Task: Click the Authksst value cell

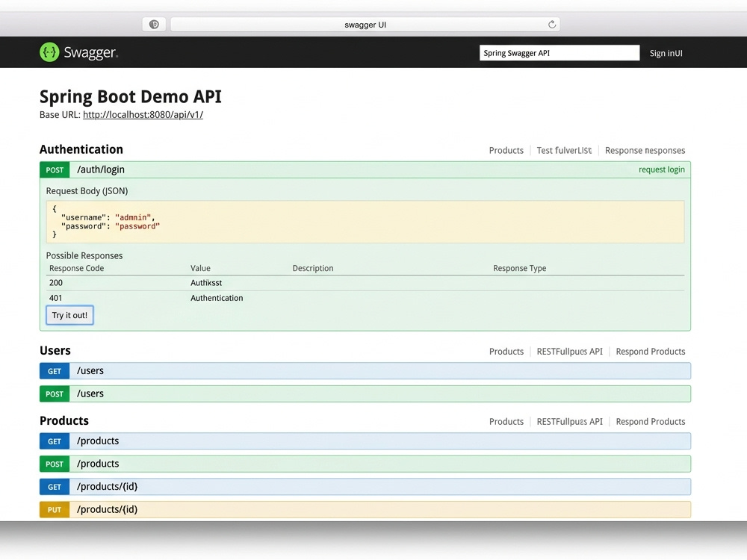Action: tap(206, 283)
